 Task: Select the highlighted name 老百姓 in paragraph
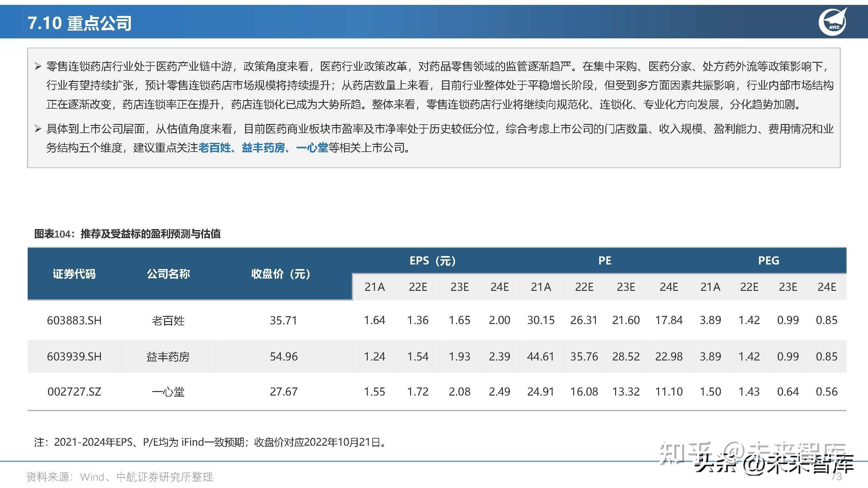click(214, 147)
